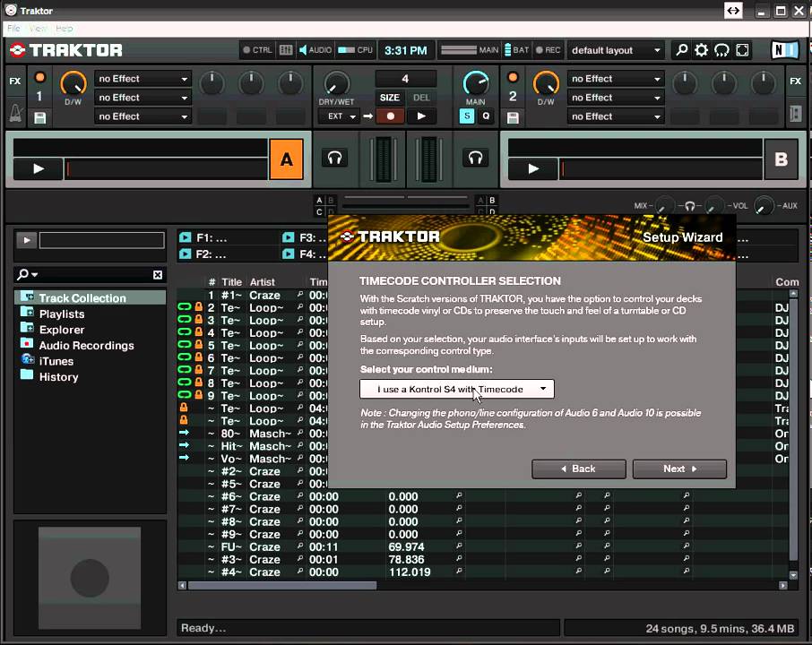
Task: Open FX unit 2 third no Effect dropdown
Action: tap(615, 116)
